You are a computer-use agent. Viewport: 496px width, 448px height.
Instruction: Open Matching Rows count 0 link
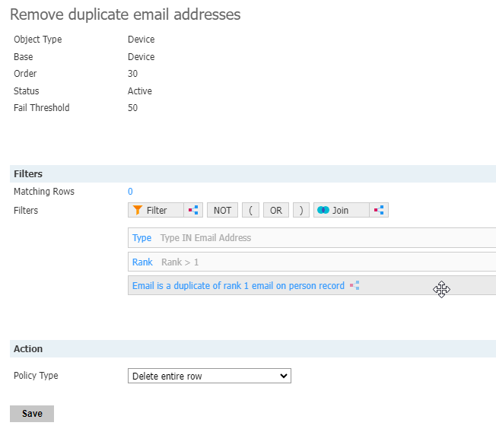[x=130, y=192]
